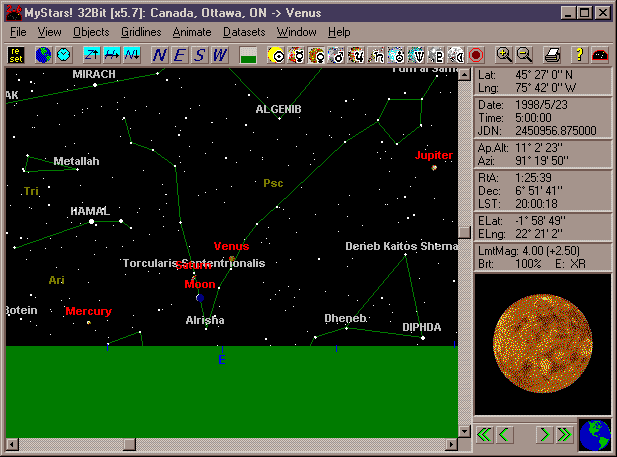The height and width of the screenshot is (457, 617).
Task: Face the view North with N
Action: point(160,54)
